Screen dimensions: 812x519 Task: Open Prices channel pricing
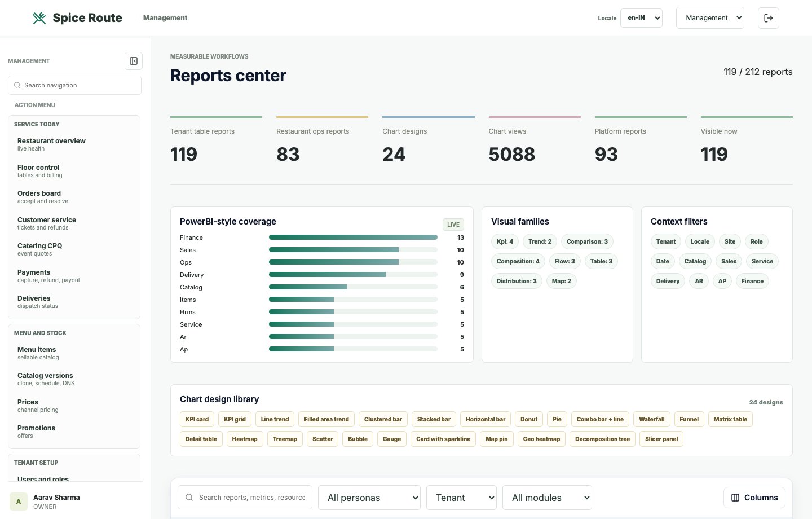coord(74,406)
